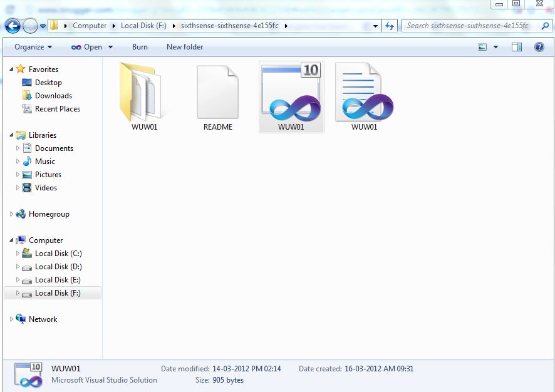This screenshot has height=392, width=555.
Task: Expand the Network node
Action: (11, 319)
